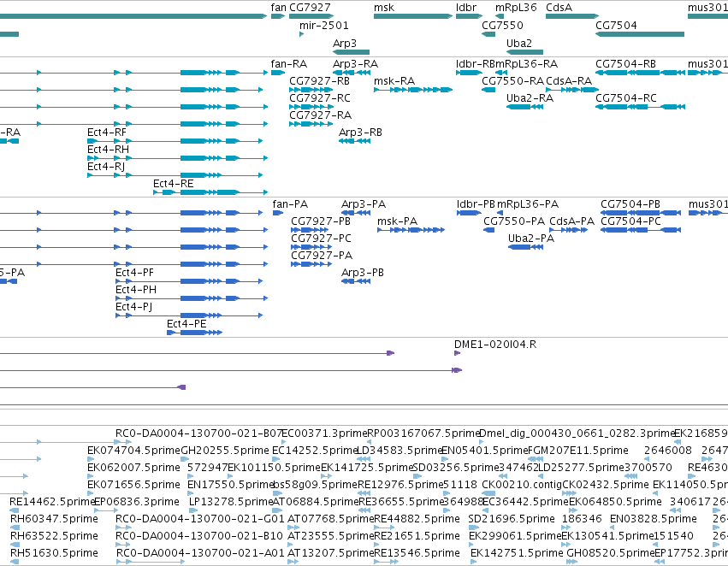Click the CG7504-RC transcript

640,107
